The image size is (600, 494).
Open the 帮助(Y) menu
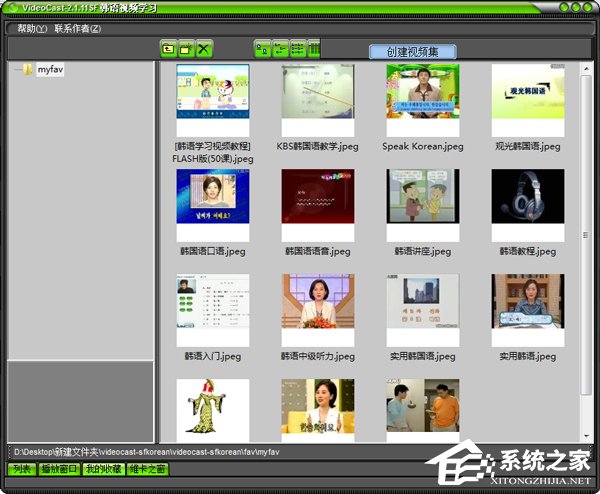(32, 28)
